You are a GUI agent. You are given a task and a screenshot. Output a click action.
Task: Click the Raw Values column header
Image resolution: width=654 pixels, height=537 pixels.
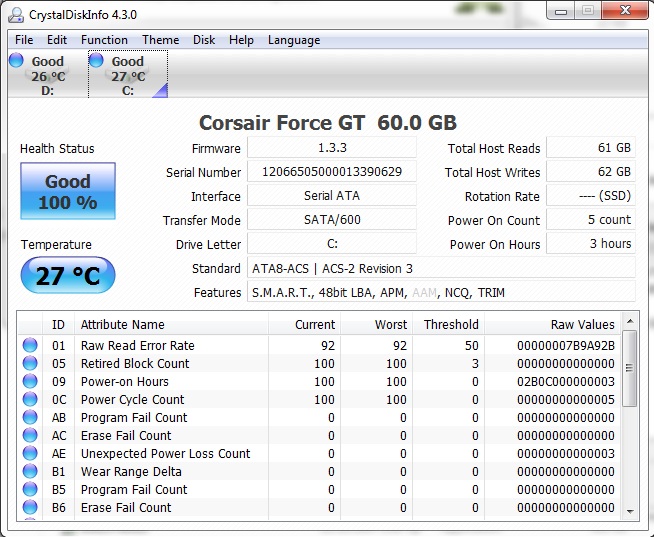pos(553,324)
